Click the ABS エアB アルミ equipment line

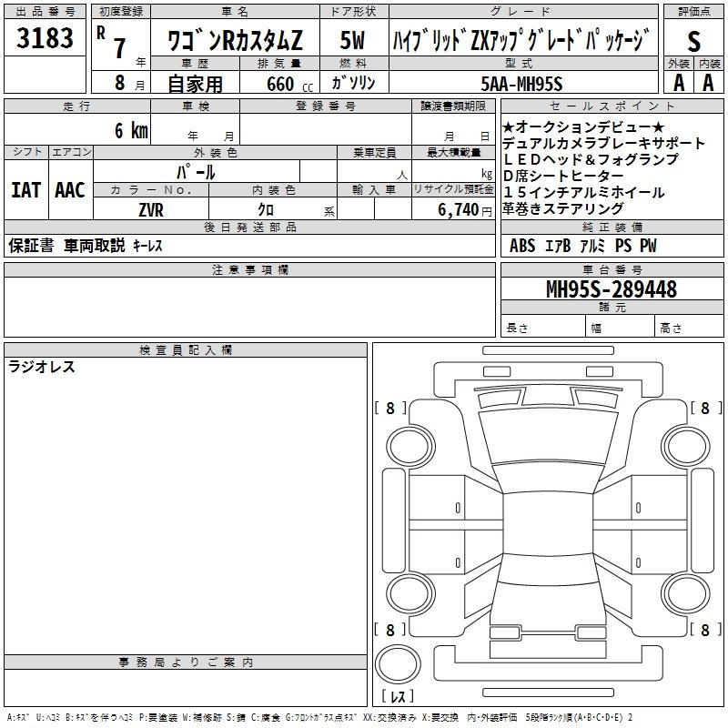pos(582,246)
